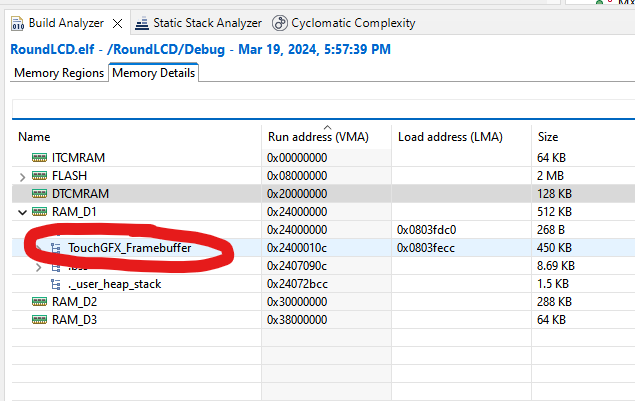The height and width of the screenshot is (401, 635).
Task: Close the Build Analyzer view
Action: (118, 22)
